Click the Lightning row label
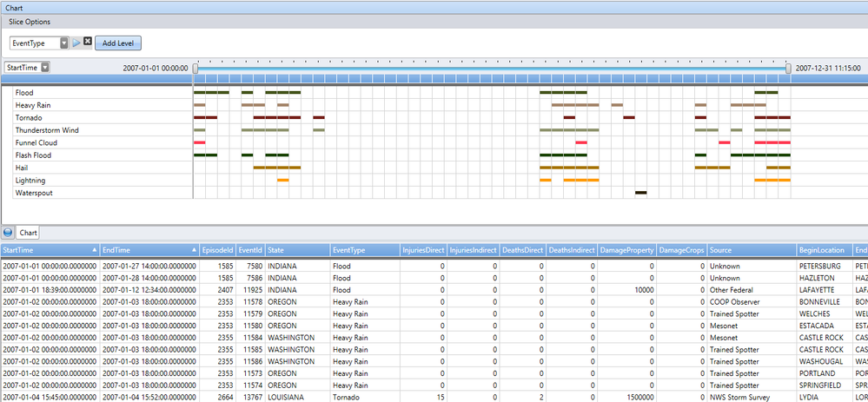Viewport: 868px width, 402px height. pos(30,181)
